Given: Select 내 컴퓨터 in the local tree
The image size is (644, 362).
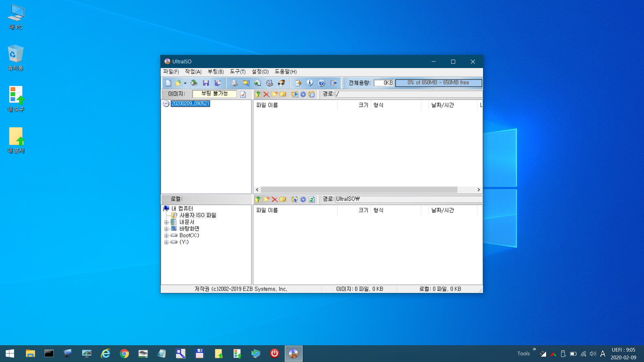Looking at the screenshot, I should point(182,208).
